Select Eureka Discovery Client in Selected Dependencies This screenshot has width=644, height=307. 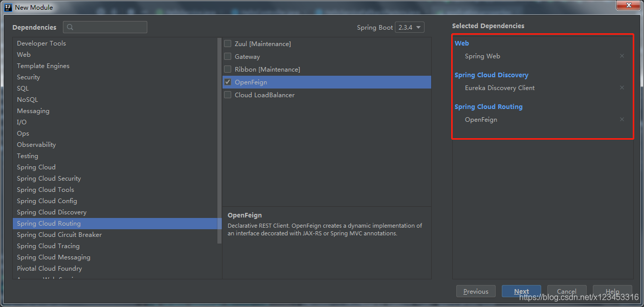[x=500, y=88]
